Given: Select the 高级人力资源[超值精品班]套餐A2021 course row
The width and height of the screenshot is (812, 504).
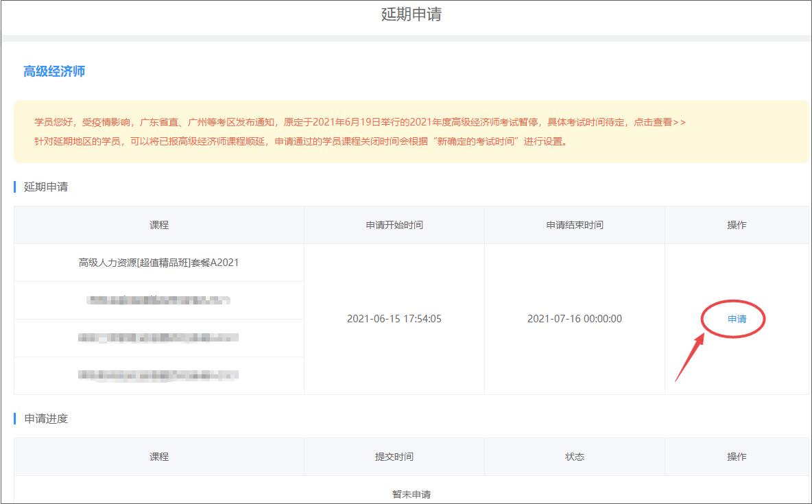Looking at the screenshot, I should (x=159, y=263).
